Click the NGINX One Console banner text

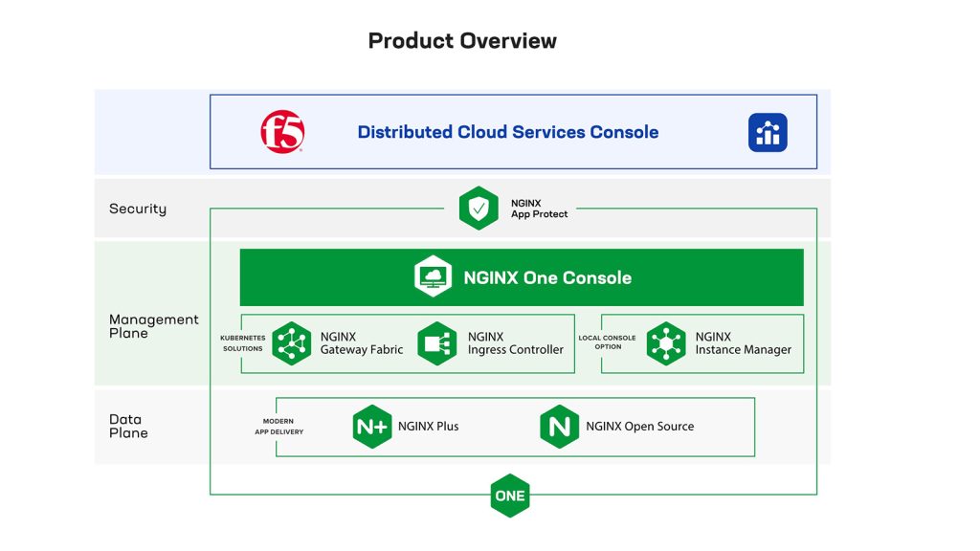coord(547,277)
